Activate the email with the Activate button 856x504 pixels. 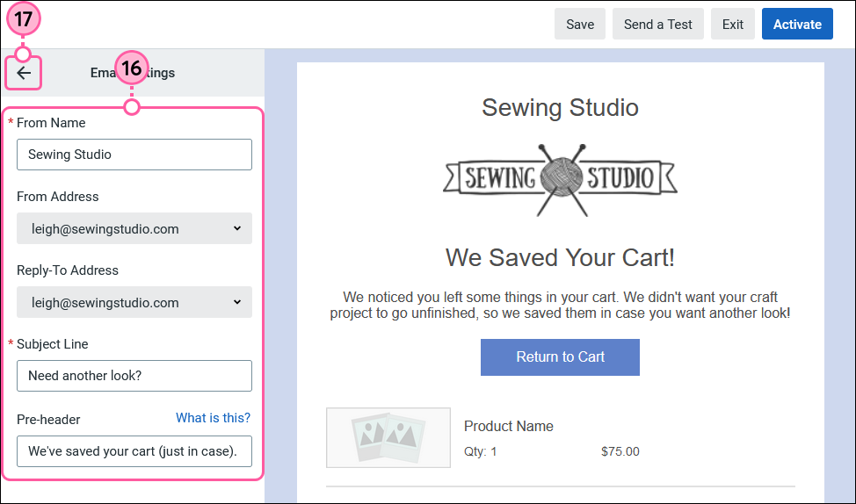pos(797,24)
